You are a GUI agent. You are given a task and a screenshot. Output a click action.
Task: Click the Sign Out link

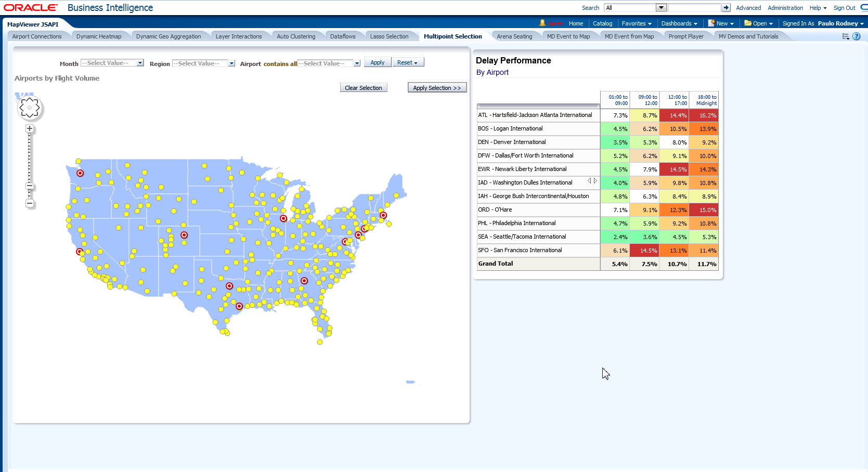pyautogui.click(x=844, y=8)
